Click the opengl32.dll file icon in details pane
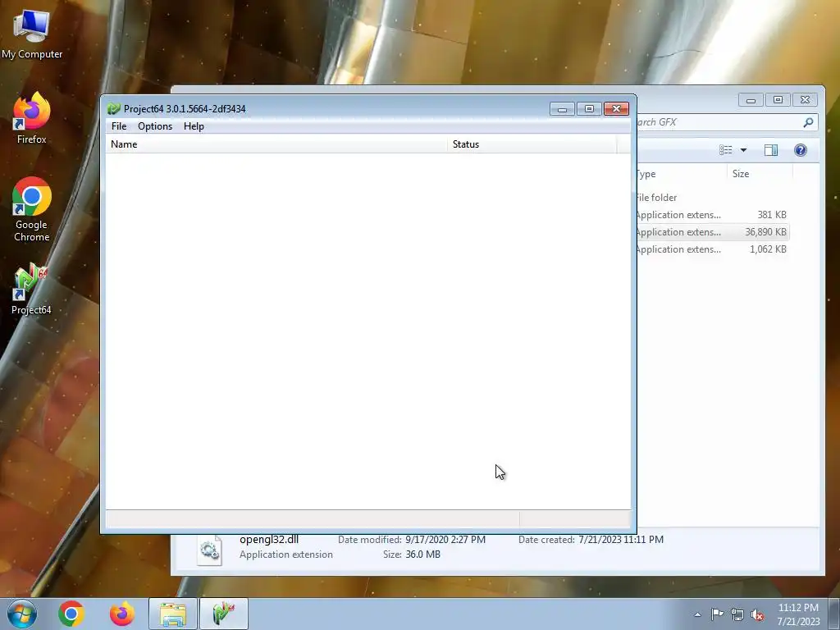Image resolution: width=840 pixels, height=630 pixels. pos(209,550)
